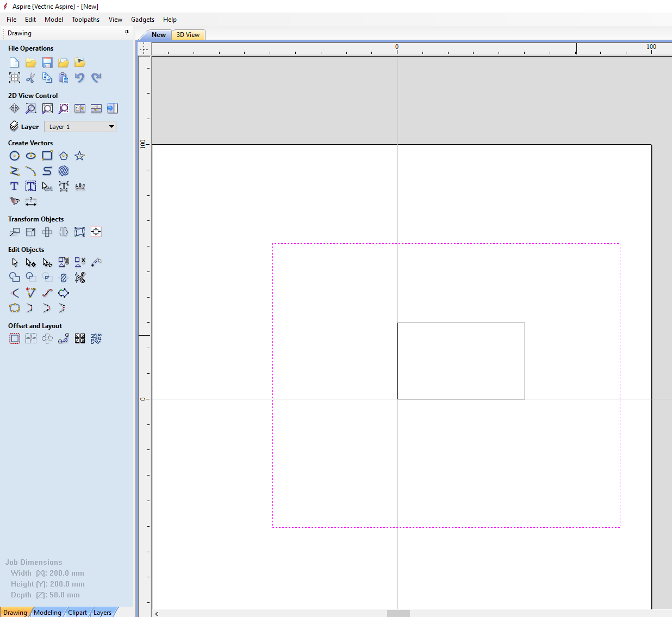Open Fit Curves to Vectors tool
The image size is (672, 617).
click(x=47, y=293)
